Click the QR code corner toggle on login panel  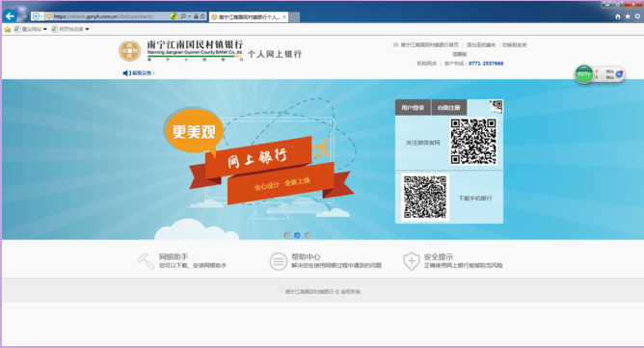(496, 106)
